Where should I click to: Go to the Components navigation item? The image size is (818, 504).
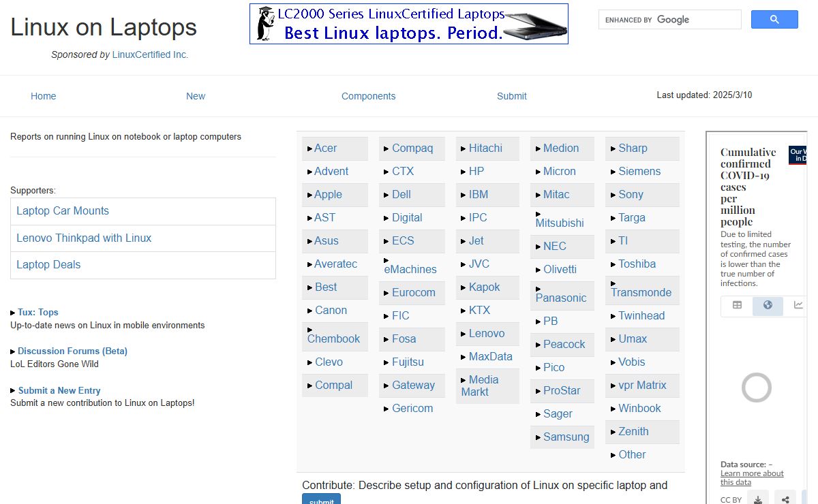coord(368,96)
